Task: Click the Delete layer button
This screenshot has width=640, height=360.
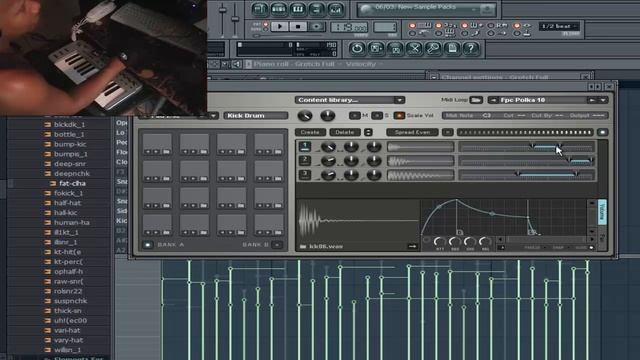Action: coord(344,132)
